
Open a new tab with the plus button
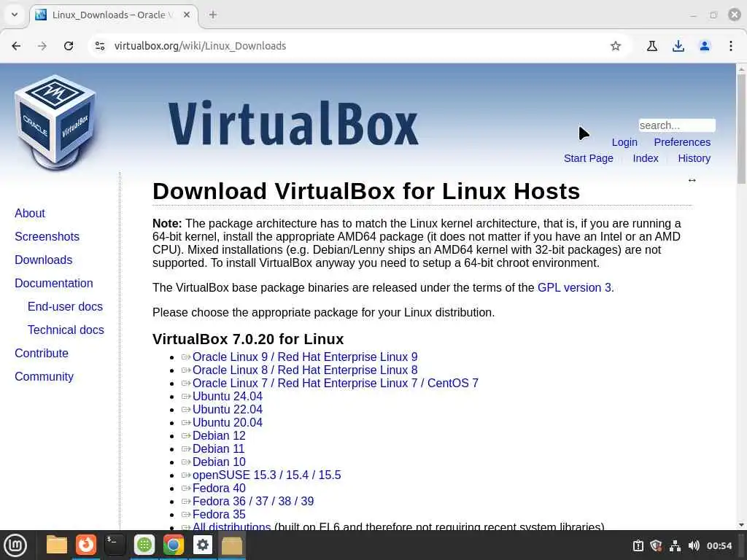[213, 15]
